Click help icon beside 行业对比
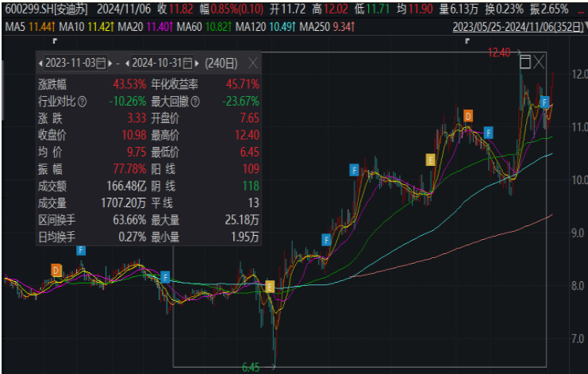This screenshot has width=588, height=374. [83, 101]
